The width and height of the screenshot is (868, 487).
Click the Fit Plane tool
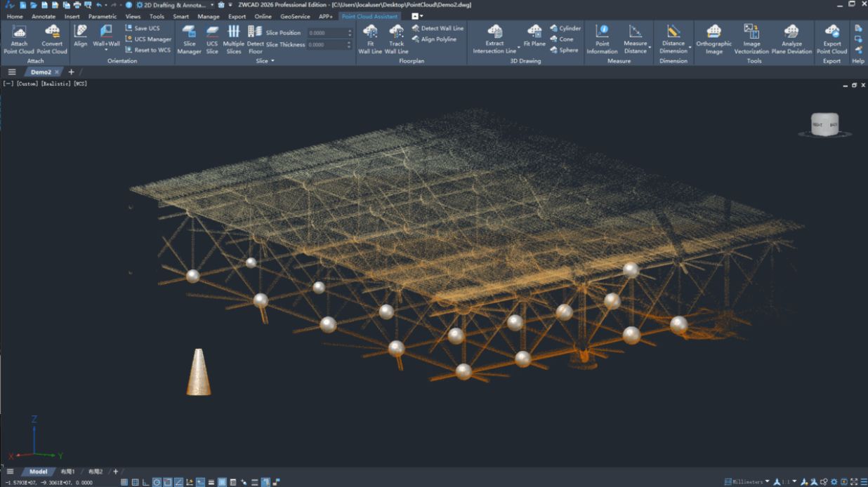click(x=534, y=32)
